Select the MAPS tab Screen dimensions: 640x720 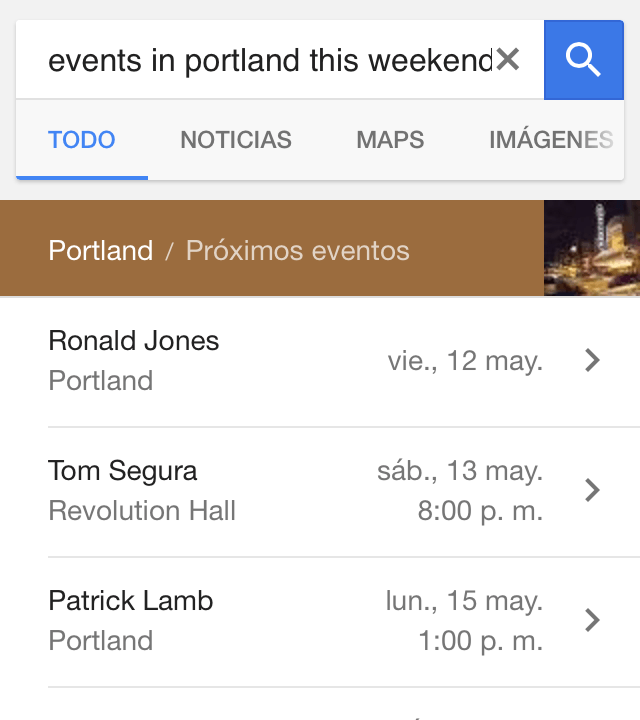pos(390,140)
